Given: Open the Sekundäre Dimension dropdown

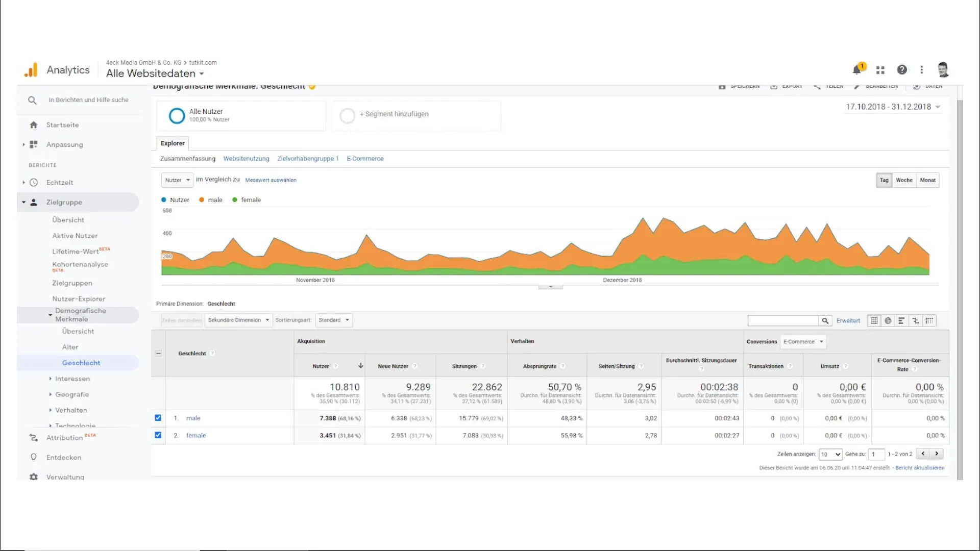Looking at the screenshot, I should click(237, 319).
